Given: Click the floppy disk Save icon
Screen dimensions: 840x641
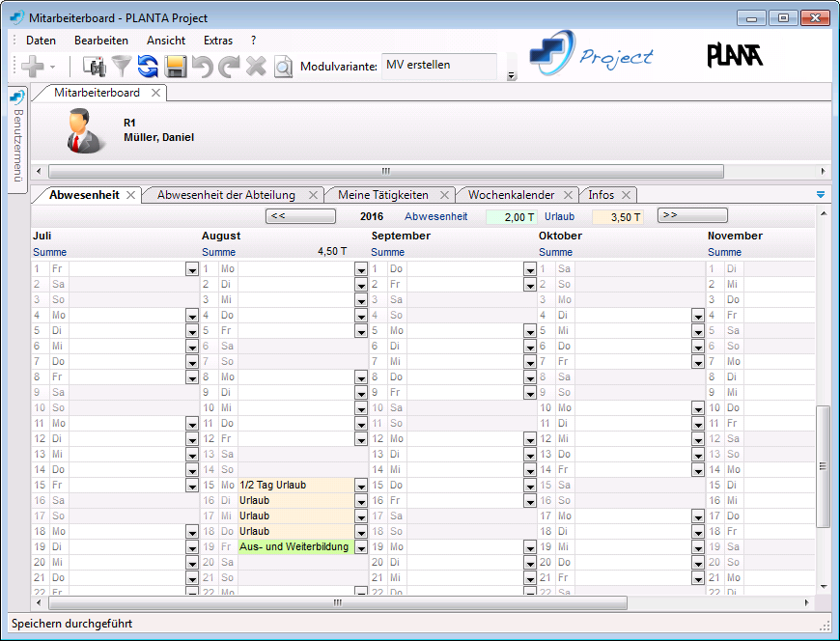Looking at the screenshot, I should click(x=175, y=67).
